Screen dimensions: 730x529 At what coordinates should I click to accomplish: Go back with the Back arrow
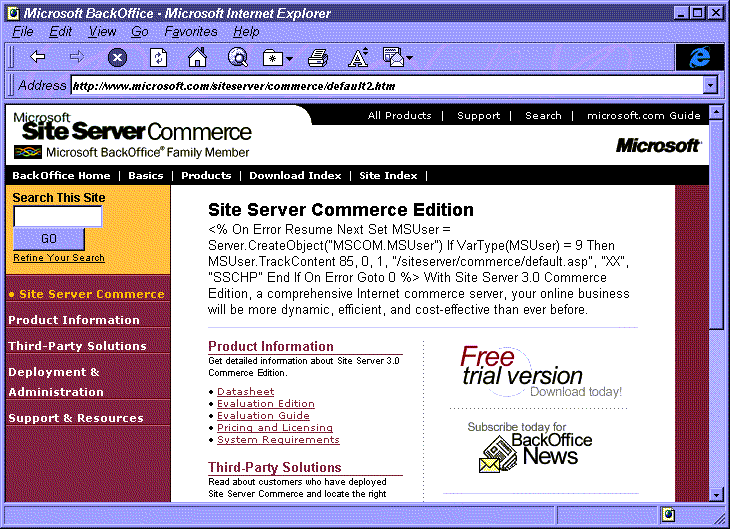37,57
